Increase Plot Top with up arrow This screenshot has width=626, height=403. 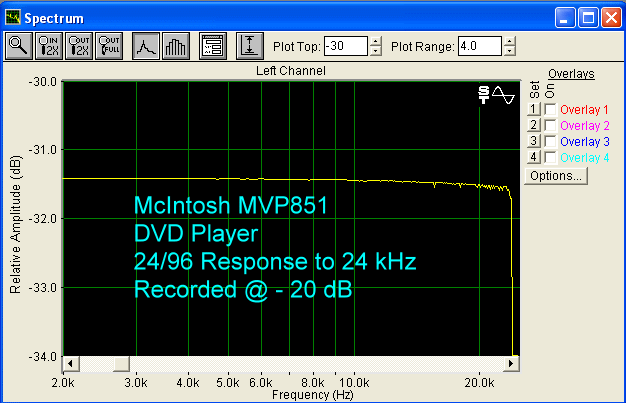point(376,41)
